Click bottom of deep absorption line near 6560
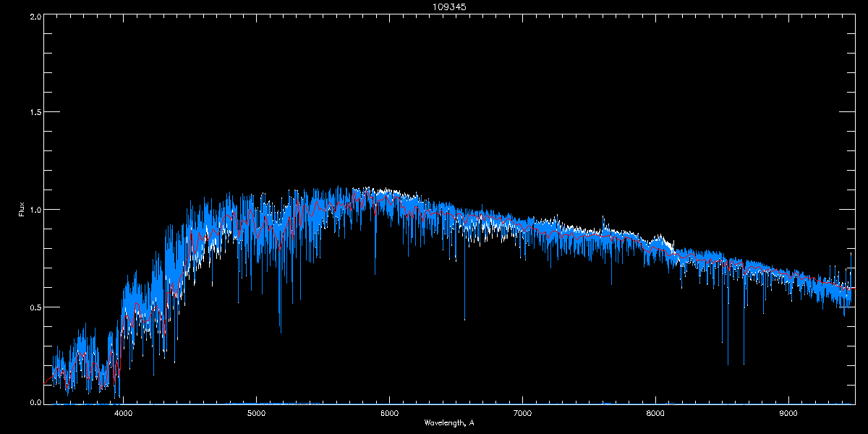The height and width of the screenshot is (434, 868). pos(464,318)
